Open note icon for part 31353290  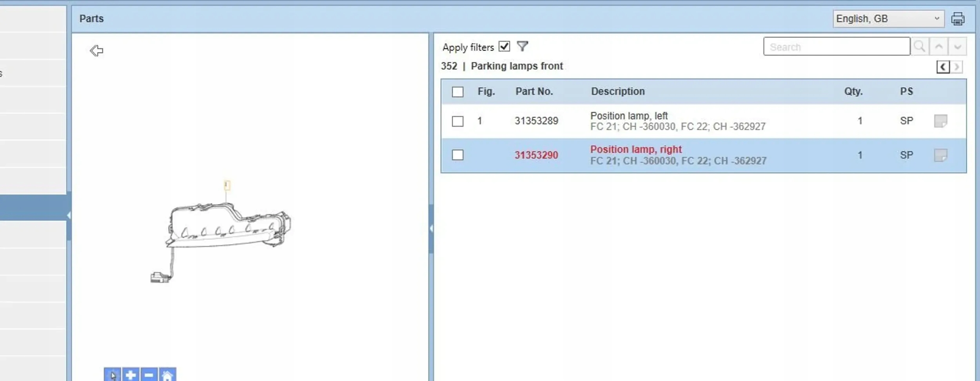(940, 155)
